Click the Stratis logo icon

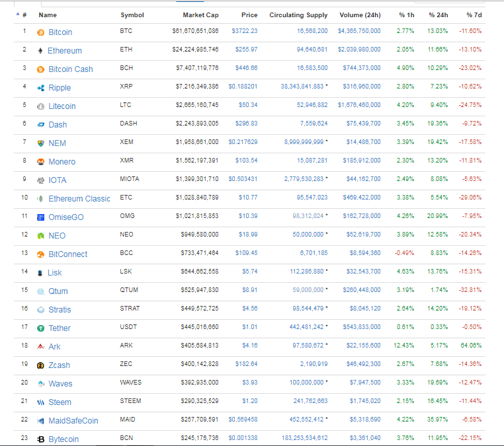click(40, 310)
